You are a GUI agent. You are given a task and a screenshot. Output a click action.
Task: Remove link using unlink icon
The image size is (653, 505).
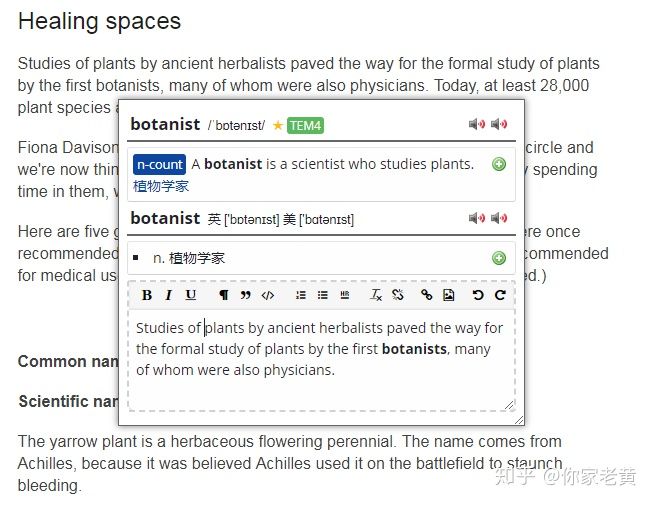pos(398,295)
